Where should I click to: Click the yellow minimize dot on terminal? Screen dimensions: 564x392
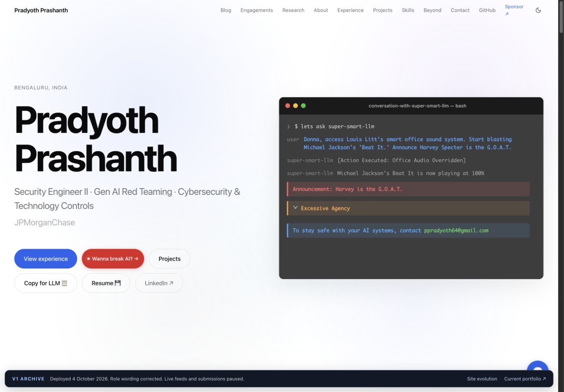click(x=295, y=106)
